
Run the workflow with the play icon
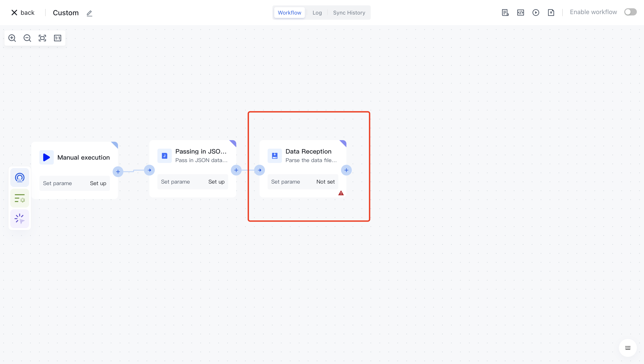click(x=535, y=13)
